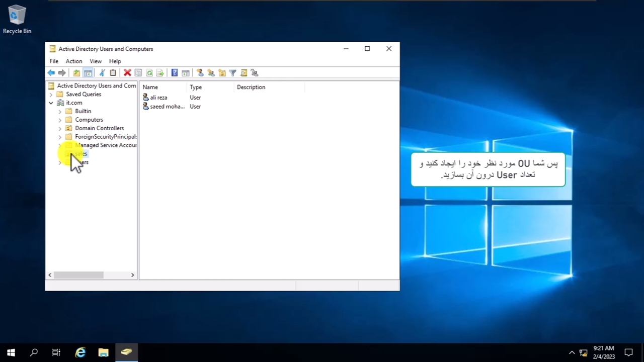Screen dimensions: 644x362
Task: Expand the Builtin container
Action: (x=60, y=111)
